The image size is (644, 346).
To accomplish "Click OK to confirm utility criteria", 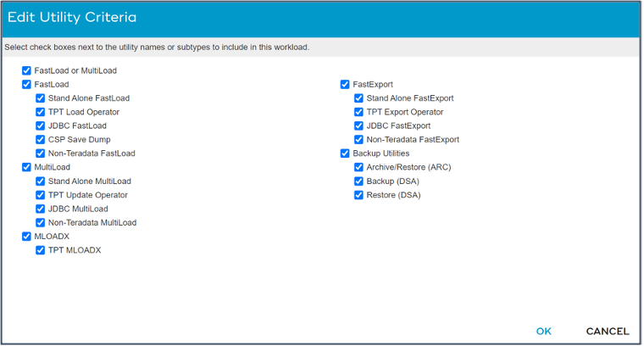I will [543, 331].
